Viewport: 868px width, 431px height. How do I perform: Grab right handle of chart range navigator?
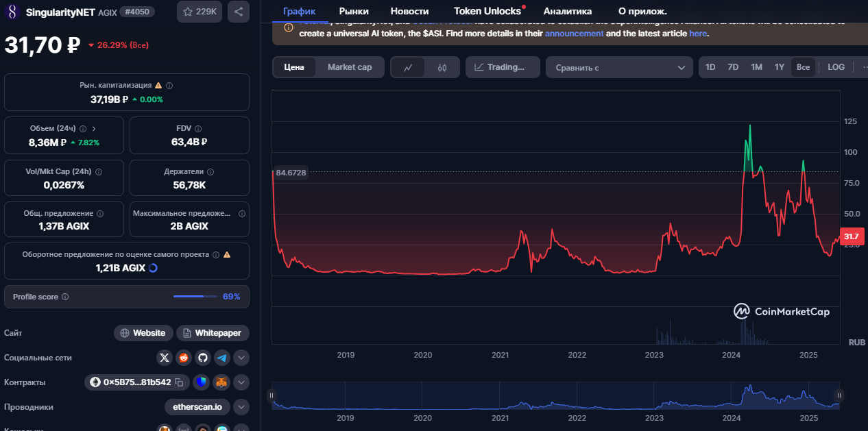pos(839,395)
